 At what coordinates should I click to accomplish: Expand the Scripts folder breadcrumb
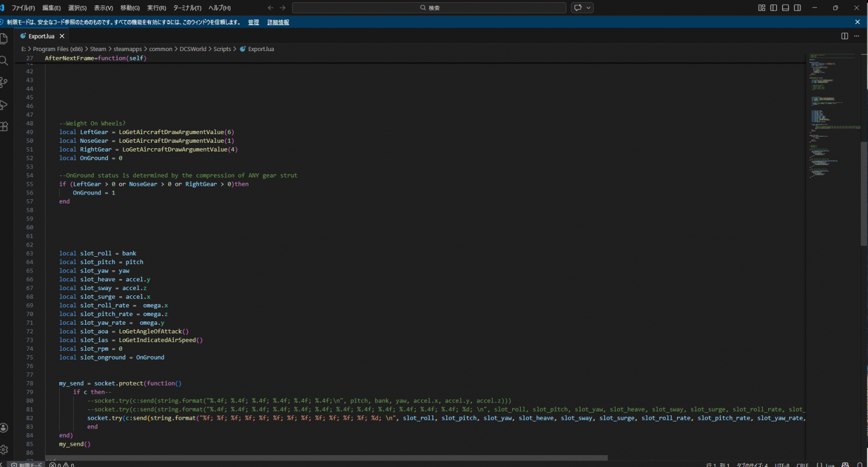[222, 49]
